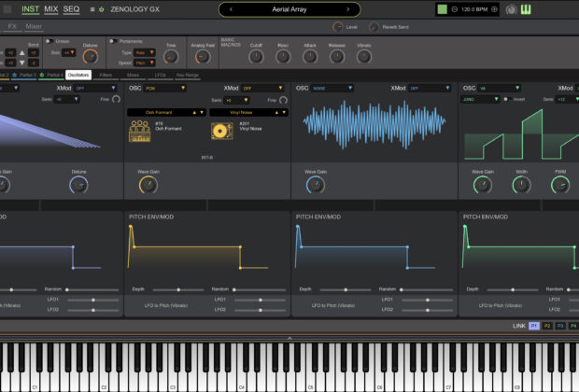This screenshot has width=579, height=392.
Task: Select P2 in the LINK row
Action: [x=547, y=326]
